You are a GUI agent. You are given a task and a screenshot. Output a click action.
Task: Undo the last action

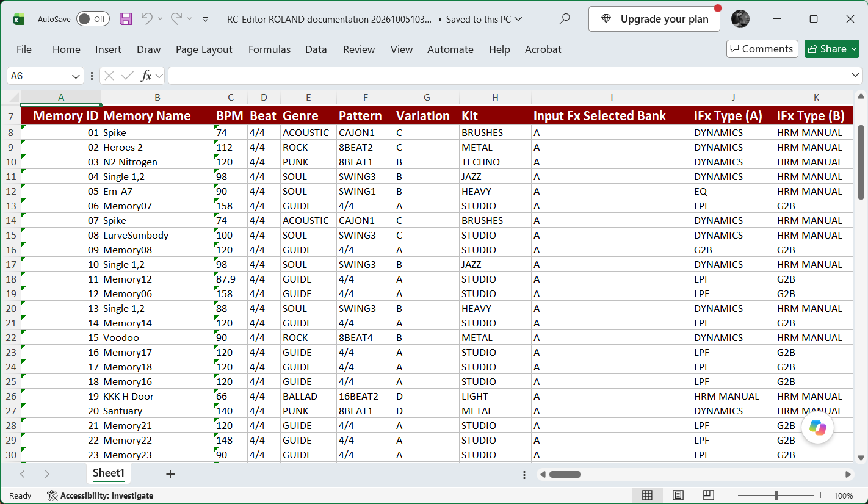(146, 19)
